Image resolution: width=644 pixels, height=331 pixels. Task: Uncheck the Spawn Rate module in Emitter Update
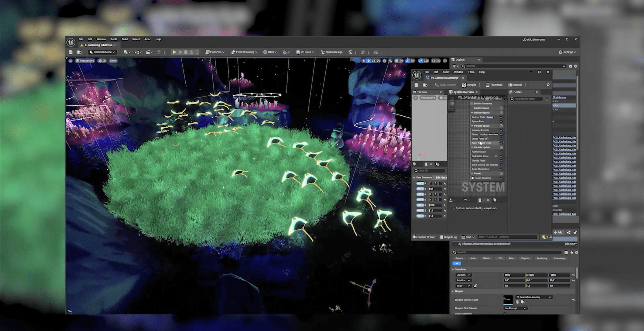[501, 121]
